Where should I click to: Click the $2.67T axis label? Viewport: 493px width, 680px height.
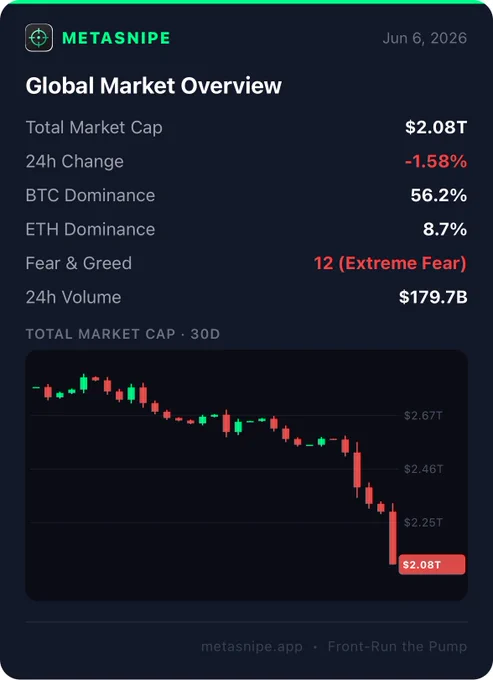pyautogui.click(x=423, y=415)
